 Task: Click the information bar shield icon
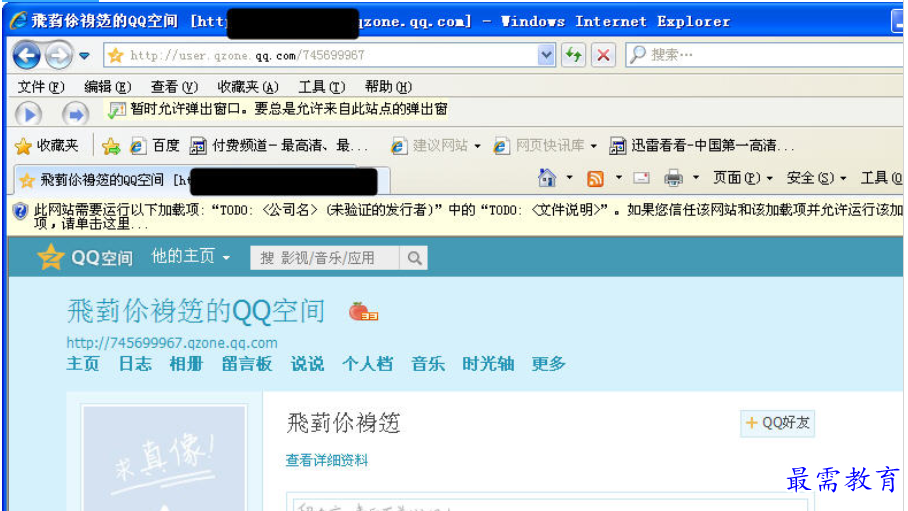tap(20, 211)
